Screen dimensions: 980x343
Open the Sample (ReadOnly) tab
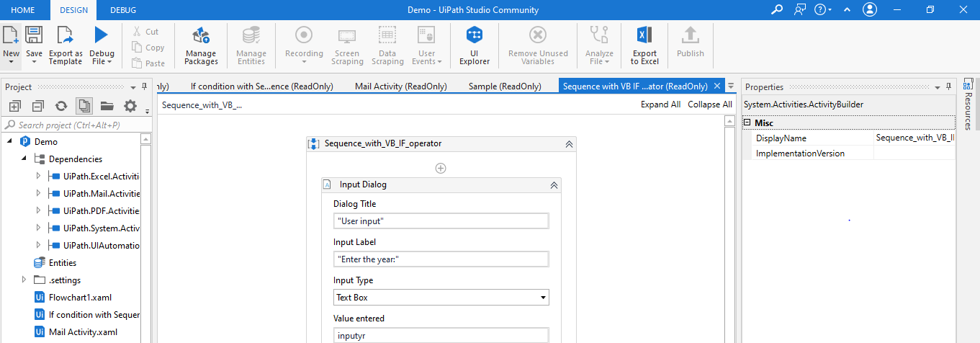point(505,86)
